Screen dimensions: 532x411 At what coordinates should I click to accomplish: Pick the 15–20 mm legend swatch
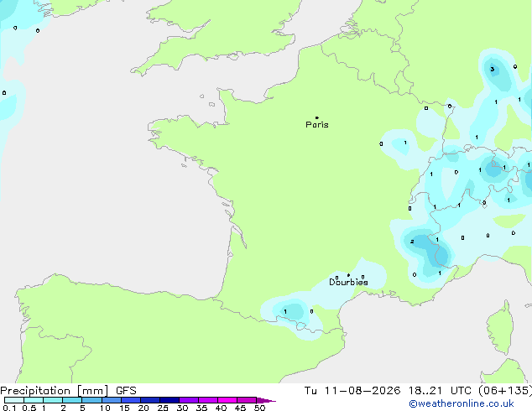(x=131, y=400)
